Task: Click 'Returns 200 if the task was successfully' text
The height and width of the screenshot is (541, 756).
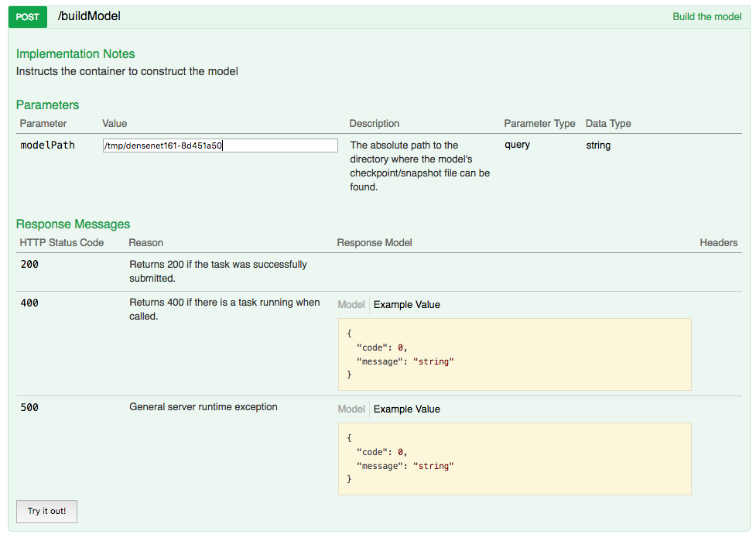Action: (218, 264)
